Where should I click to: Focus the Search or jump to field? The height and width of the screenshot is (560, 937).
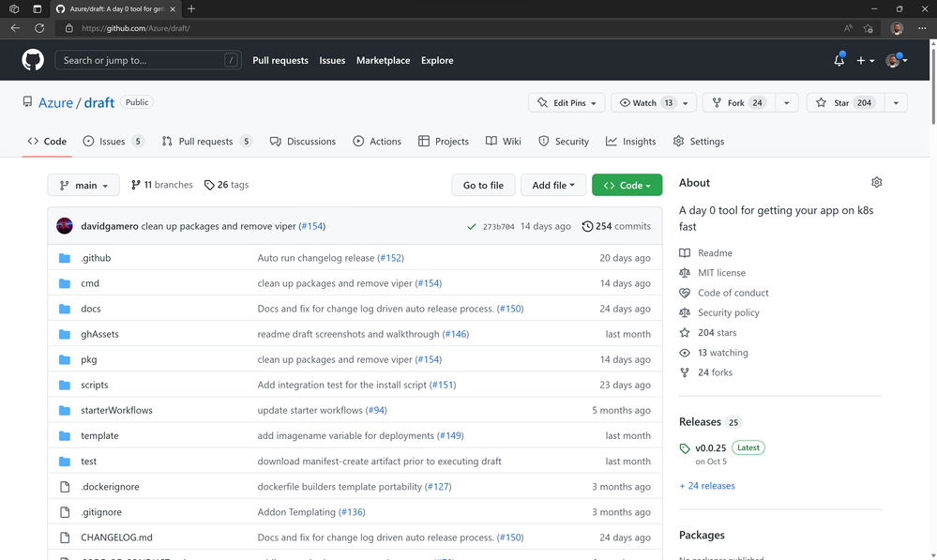[148, 60]
